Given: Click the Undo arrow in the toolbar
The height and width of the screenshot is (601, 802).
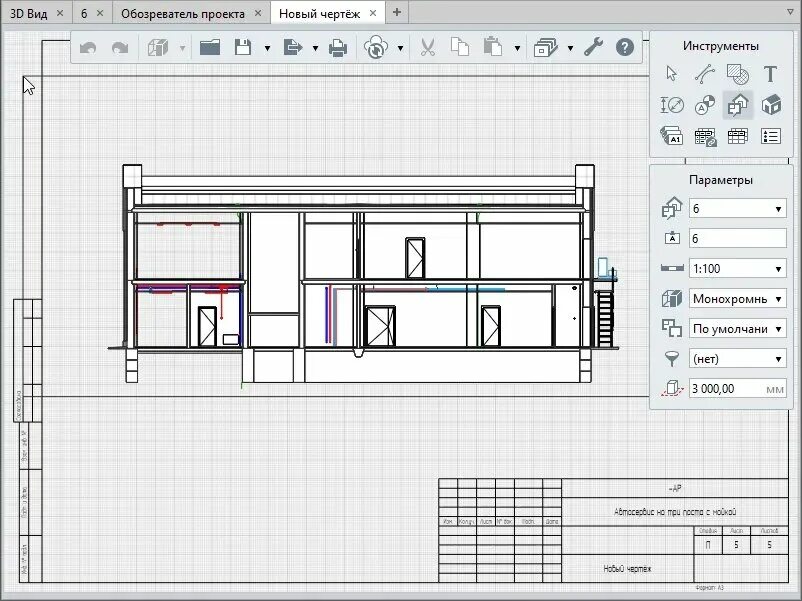Looking at the screenshot, I should click(88, 48).
